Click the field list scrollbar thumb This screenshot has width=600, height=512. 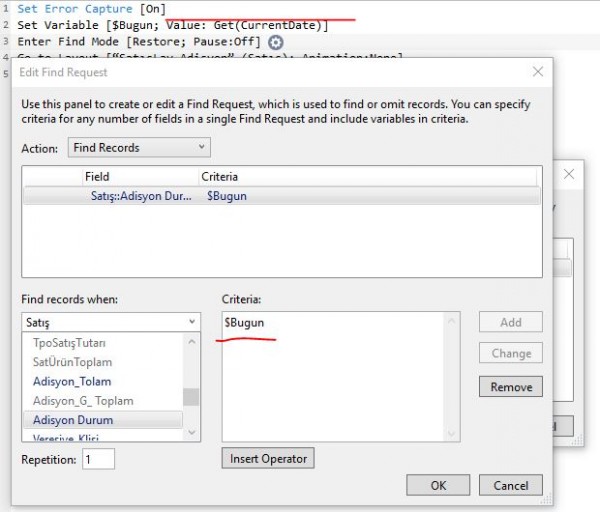(190, 397)
